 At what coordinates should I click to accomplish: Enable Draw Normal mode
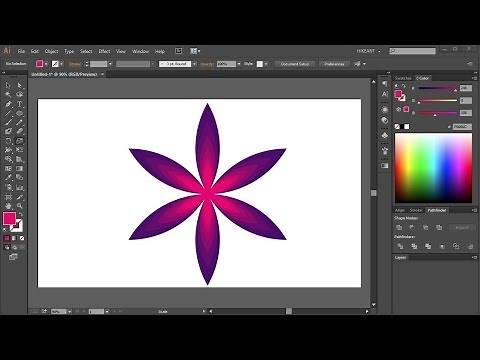coord(7,247)
